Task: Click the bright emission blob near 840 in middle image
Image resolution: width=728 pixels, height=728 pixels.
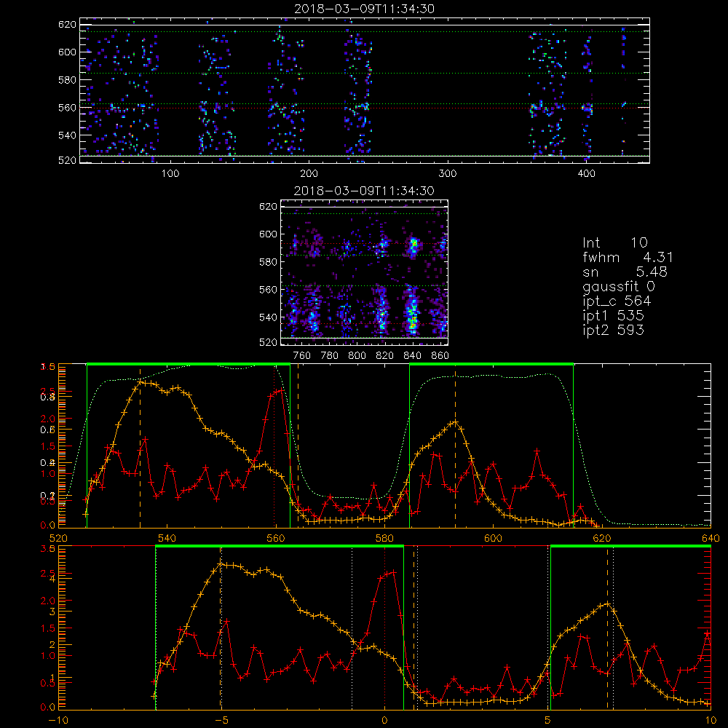Action: [x=412, y=310]
